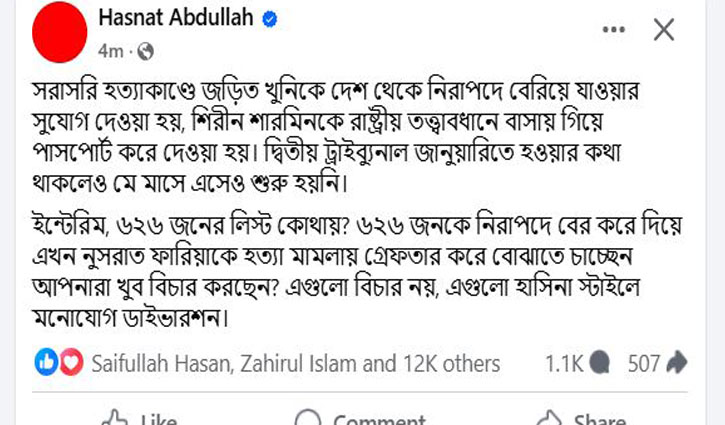
Task: View the "12K others" reactions list
Action: tap(450, 364)
